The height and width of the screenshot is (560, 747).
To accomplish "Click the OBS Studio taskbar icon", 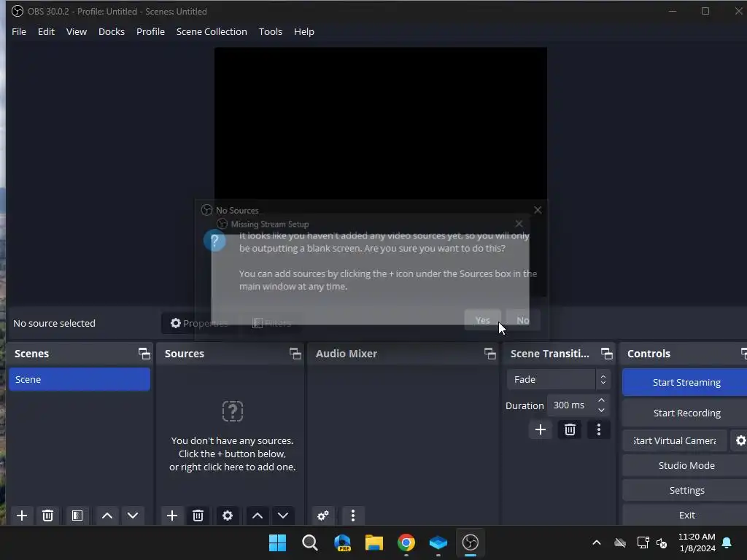I will tap(471, 542).
